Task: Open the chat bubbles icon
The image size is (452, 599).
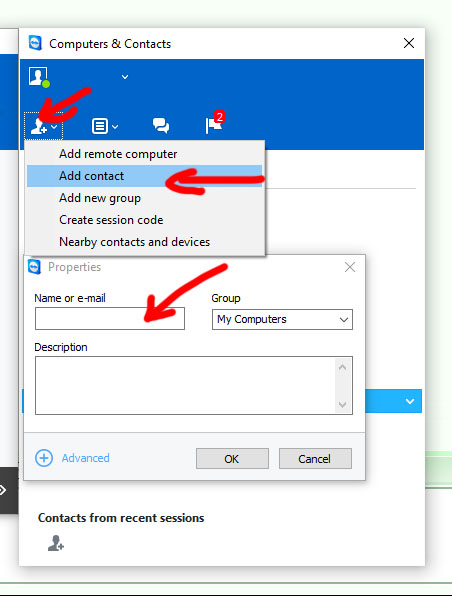Action: [x=161, y=125]
